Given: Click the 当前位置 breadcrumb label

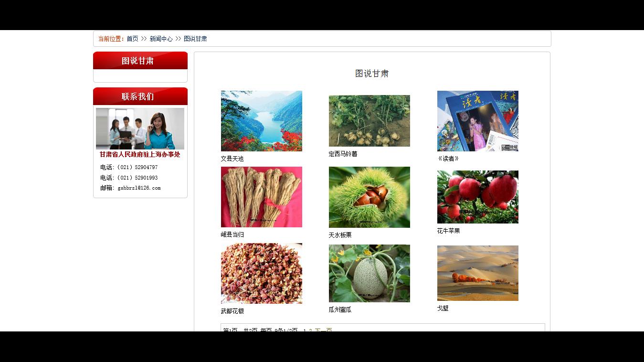Looking at the screenshot, I should [111, 39].
